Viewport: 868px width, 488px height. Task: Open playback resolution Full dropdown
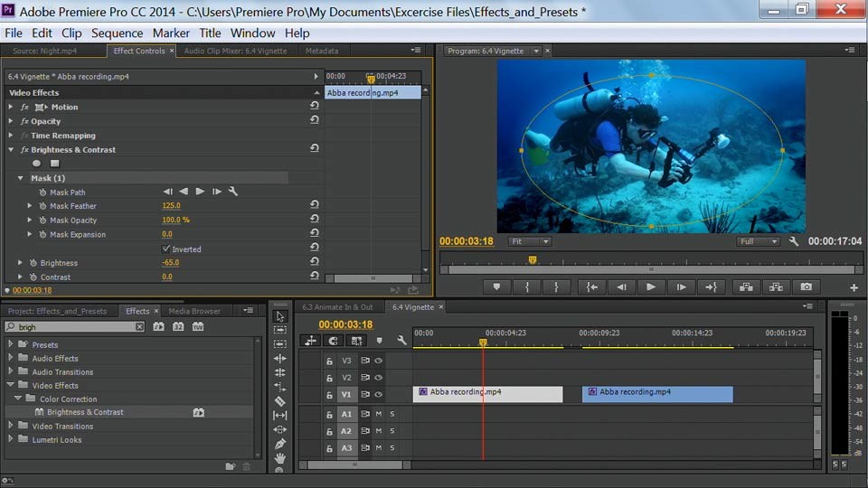758,241
